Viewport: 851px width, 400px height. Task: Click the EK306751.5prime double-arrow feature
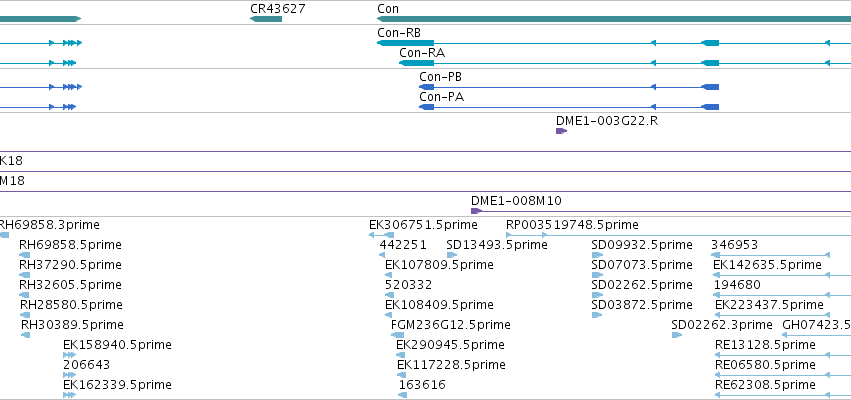(382, 235)
